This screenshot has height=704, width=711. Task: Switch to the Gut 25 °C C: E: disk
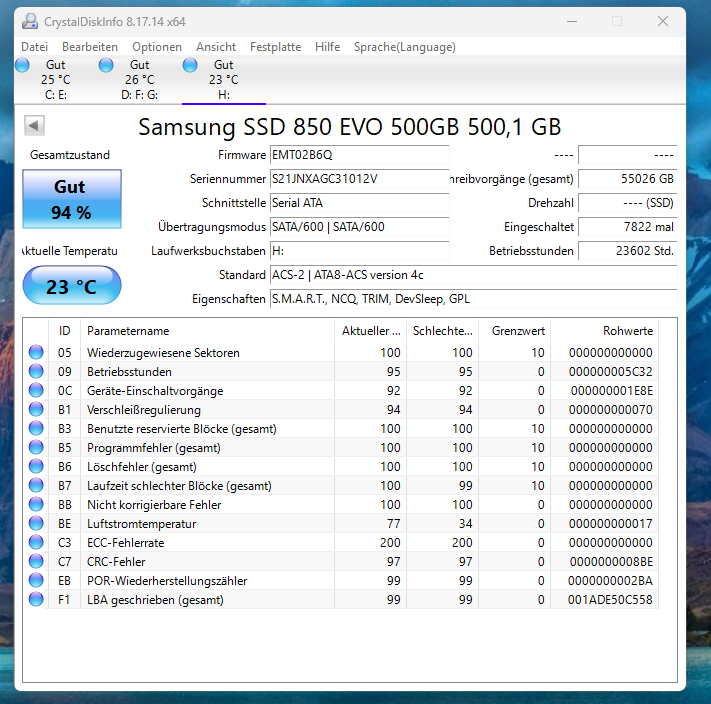click(x=56, y=80)
